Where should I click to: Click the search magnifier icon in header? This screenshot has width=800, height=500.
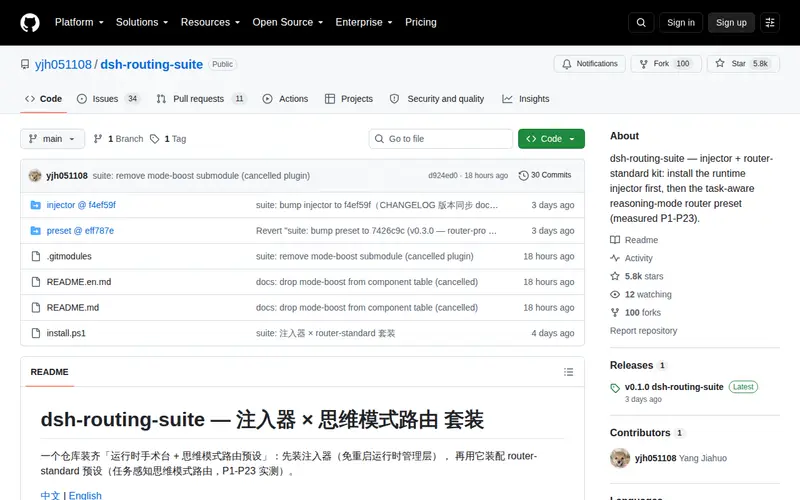641,22
